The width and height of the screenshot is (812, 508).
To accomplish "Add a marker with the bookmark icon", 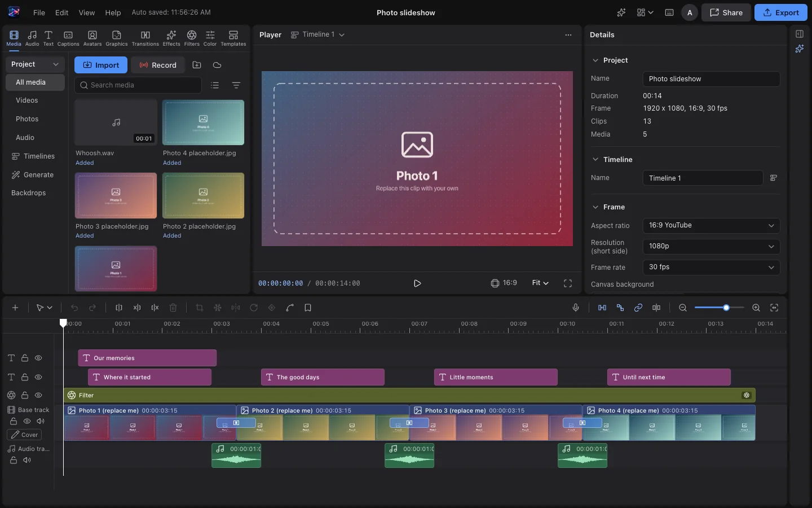I will pos(308,308).
